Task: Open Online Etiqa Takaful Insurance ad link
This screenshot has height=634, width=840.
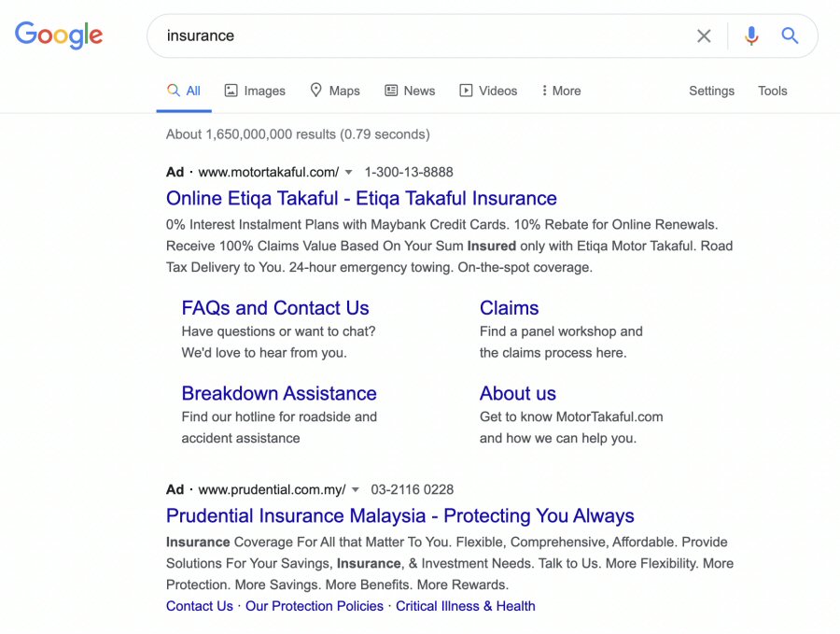Action: pos(361,198)
